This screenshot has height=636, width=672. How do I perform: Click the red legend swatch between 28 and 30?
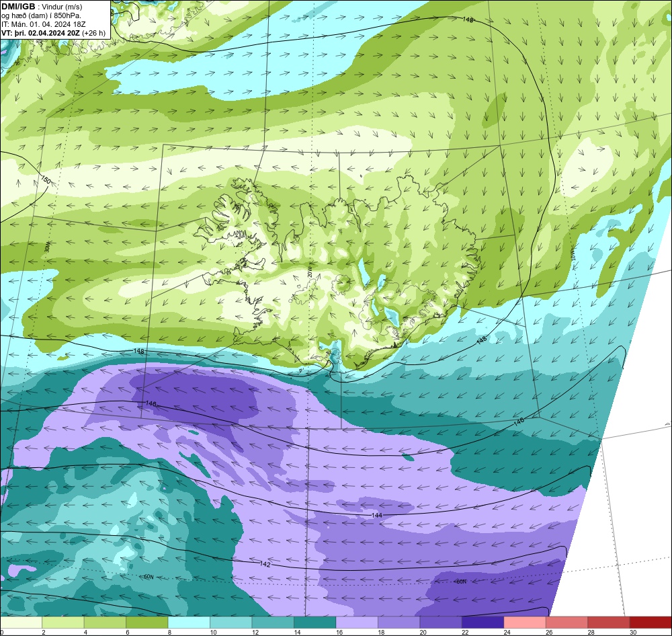[609, 623]
